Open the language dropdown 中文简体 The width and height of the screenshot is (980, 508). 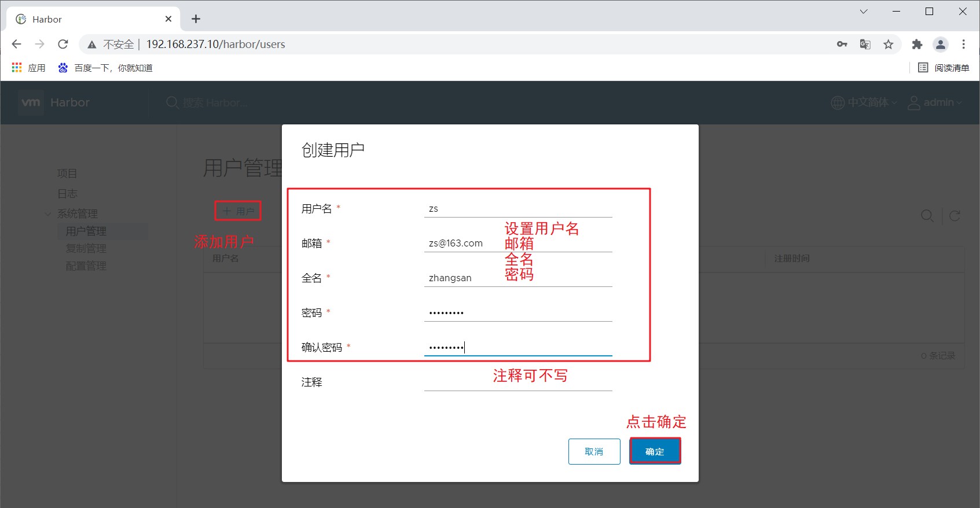coord(864,102)
